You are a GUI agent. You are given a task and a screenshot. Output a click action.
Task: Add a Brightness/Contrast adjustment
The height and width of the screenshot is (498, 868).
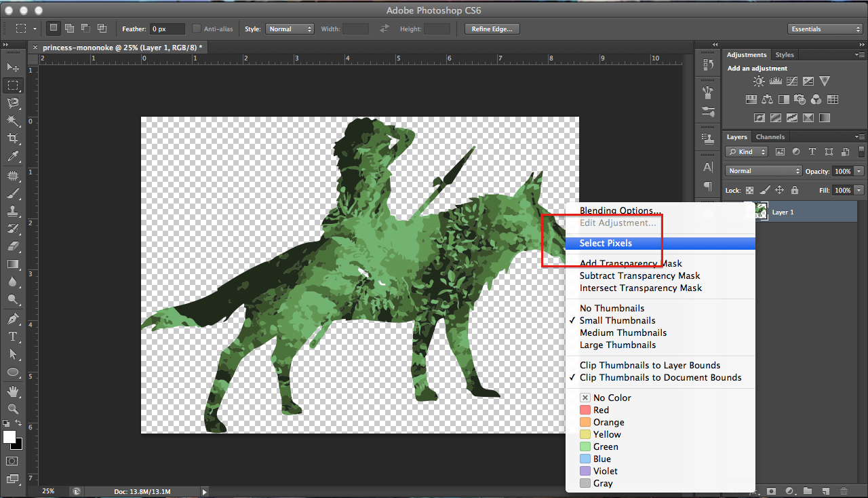759,81
